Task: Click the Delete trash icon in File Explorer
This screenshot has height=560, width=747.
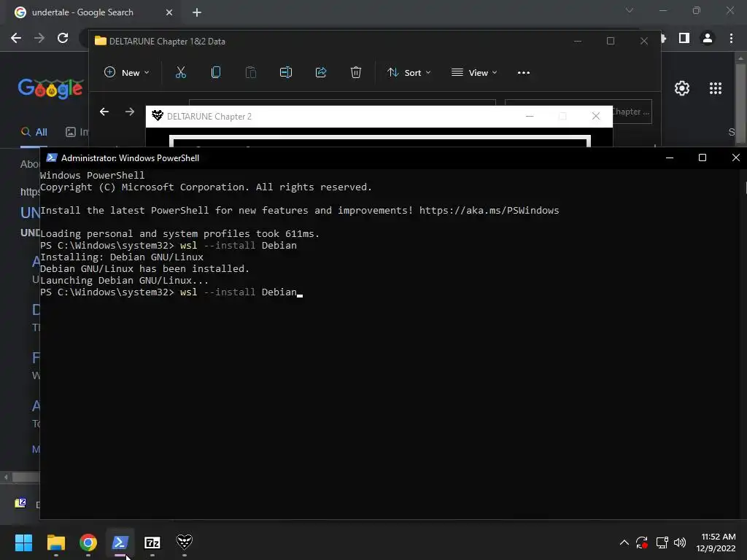Action: pos(356,72)
